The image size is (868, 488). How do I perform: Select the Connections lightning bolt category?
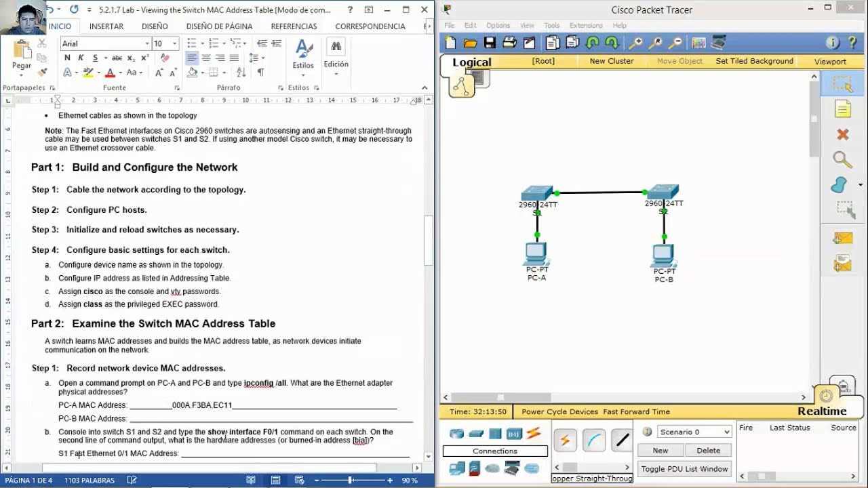tap(534, 433)
